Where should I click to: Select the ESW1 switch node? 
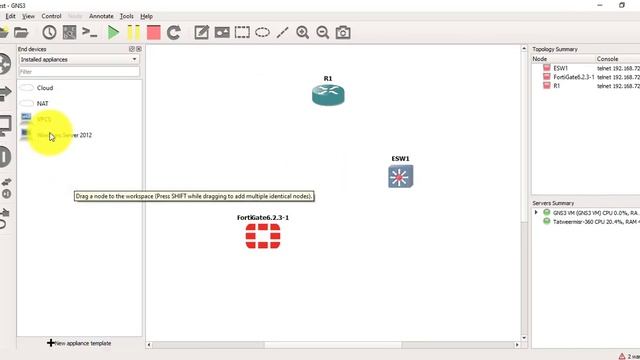400,176
